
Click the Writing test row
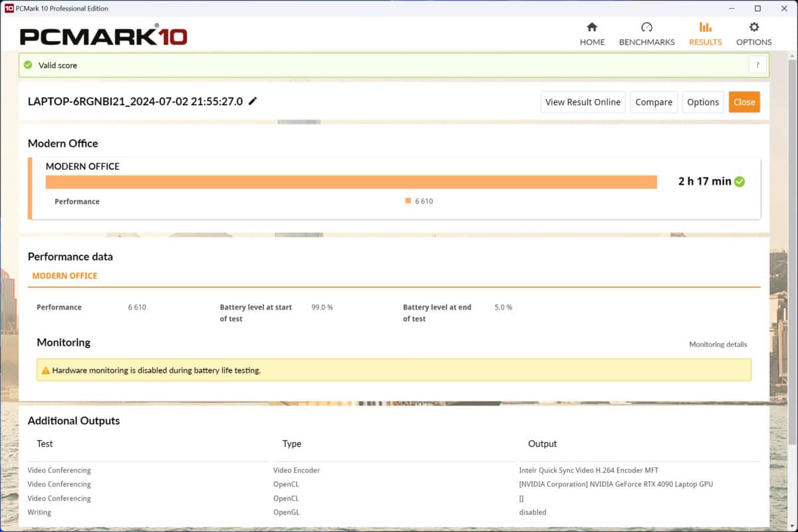[x=39, y=512]
